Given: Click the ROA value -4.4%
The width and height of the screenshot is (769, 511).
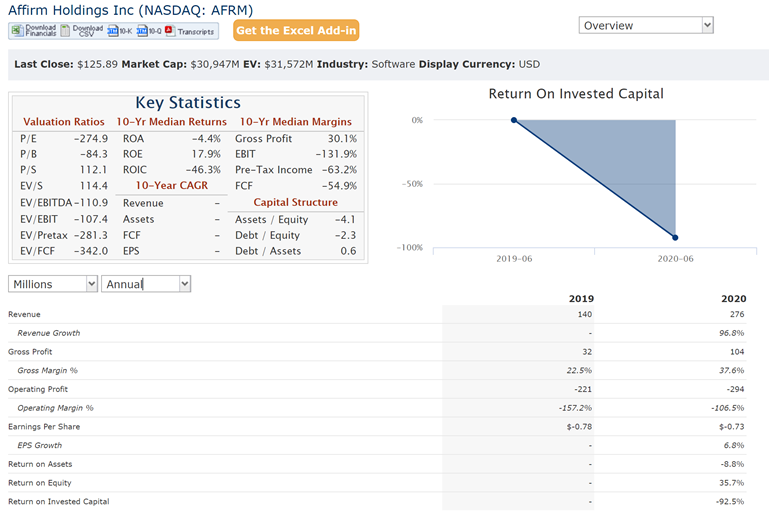Looking at the screenshot, I should point(206,139).
